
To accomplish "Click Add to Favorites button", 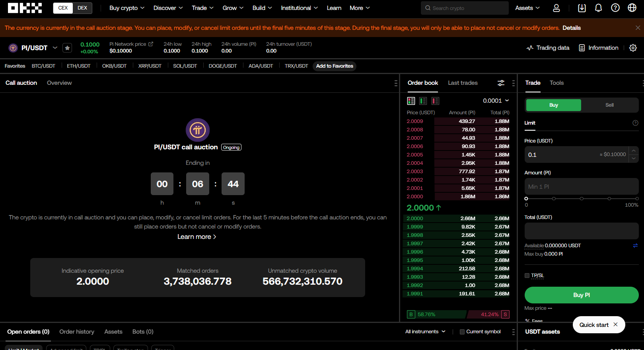I will 335,66.
